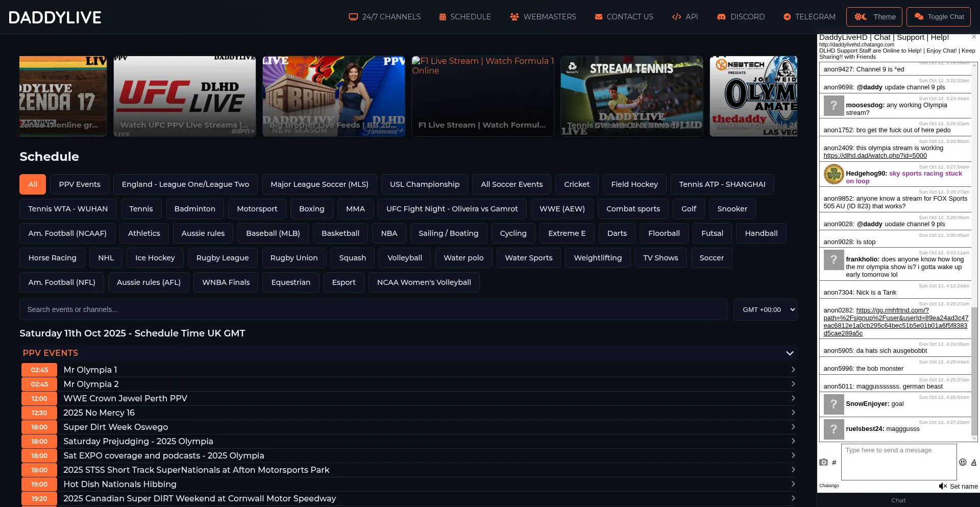The width and height of the screenshot is (980, 507).
Task: Select the All schedule filter
Action: tap(33, 184)
